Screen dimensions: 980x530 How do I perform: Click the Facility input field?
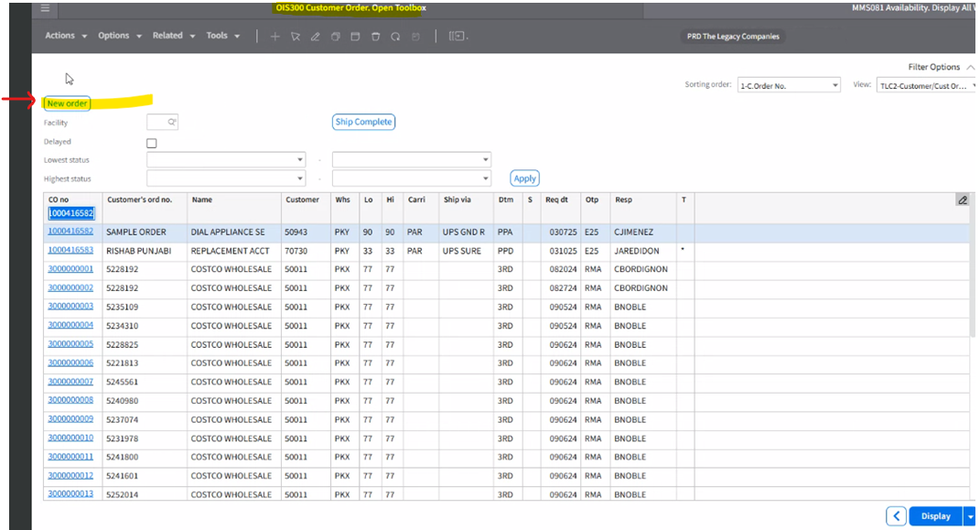(x=163, y=122)
